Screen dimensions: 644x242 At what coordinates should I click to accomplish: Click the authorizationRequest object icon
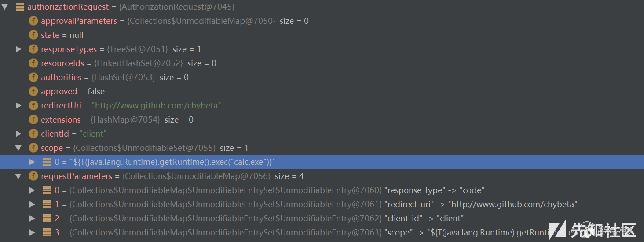(20, 7)
